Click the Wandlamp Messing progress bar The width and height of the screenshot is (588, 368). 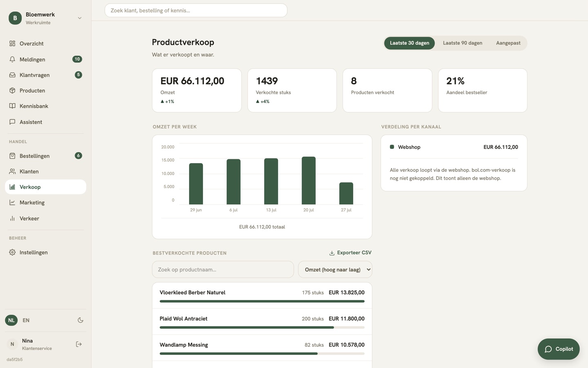[x=262, y=354]
